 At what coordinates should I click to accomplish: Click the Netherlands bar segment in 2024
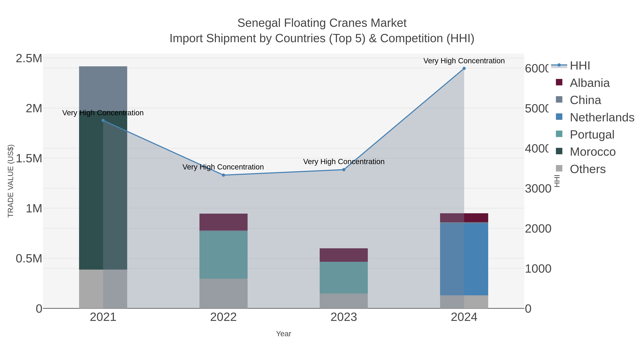tap(464, 259)
